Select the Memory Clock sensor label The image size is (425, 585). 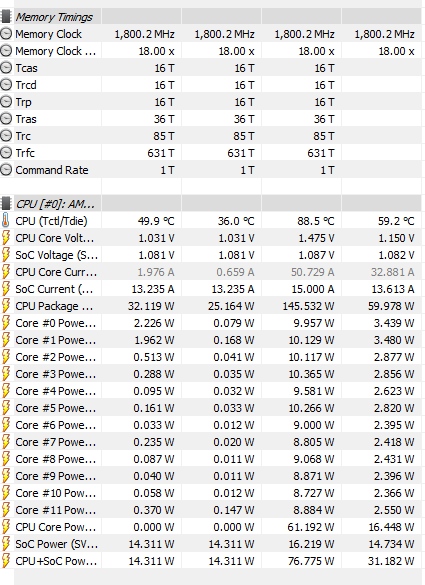pos(49,34)
